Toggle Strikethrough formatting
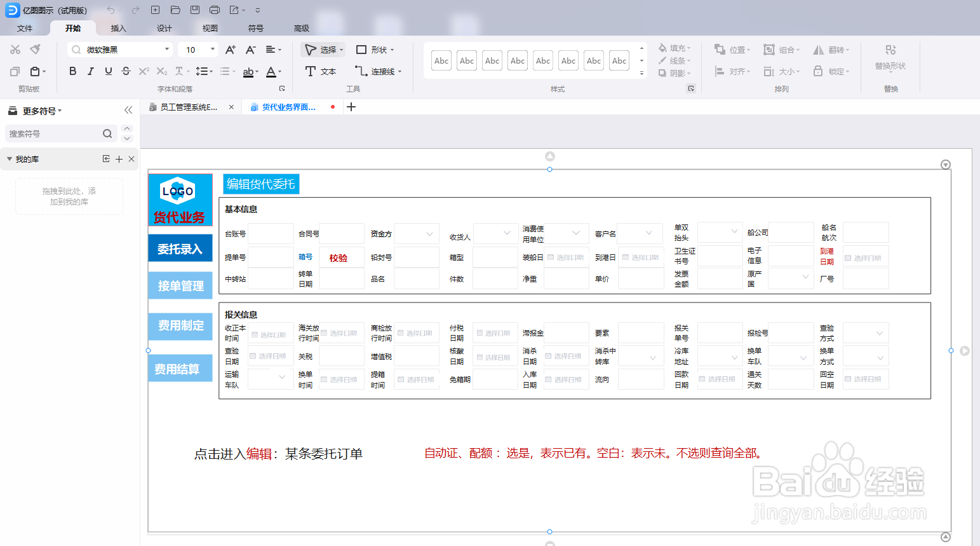Image resolution: width=980 pixels, height=546 pixels. point(126,71)
